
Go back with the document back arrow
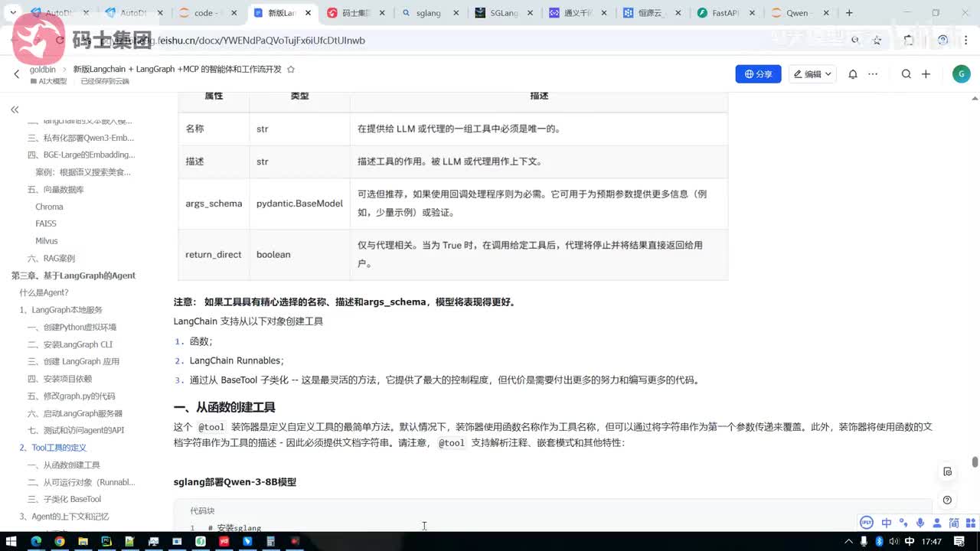tap(17, 74)
